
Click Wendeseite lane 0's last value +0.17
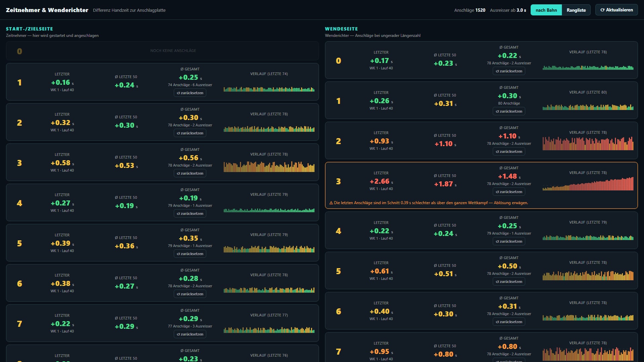[381, 61]
